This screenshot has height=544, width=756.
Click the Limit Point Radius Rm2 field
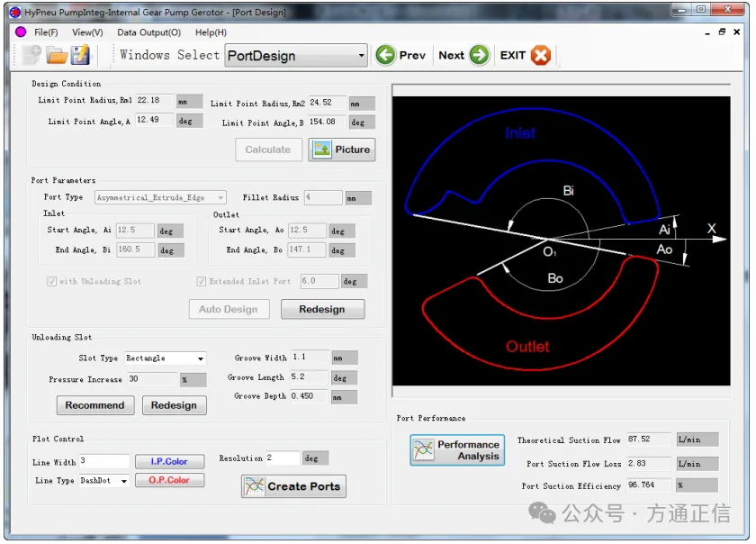point(327,103)
